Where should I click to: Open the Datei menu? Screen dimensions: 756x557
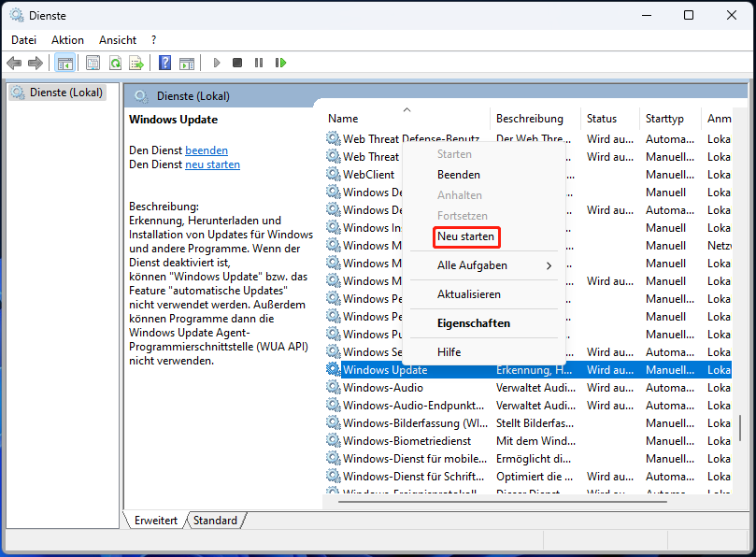coord(23,40)
